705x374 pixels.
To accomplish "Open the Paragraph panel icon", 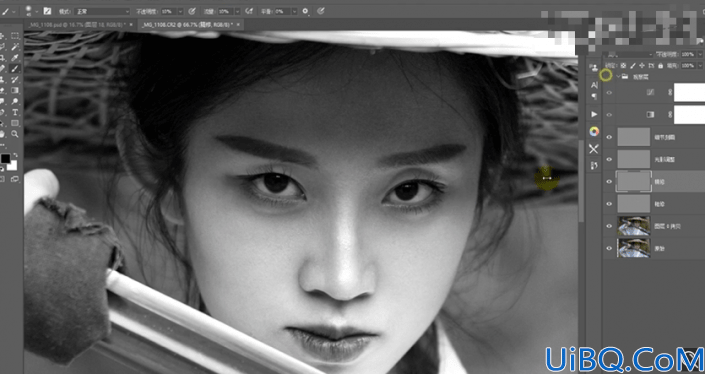I will tap(594, 96).
